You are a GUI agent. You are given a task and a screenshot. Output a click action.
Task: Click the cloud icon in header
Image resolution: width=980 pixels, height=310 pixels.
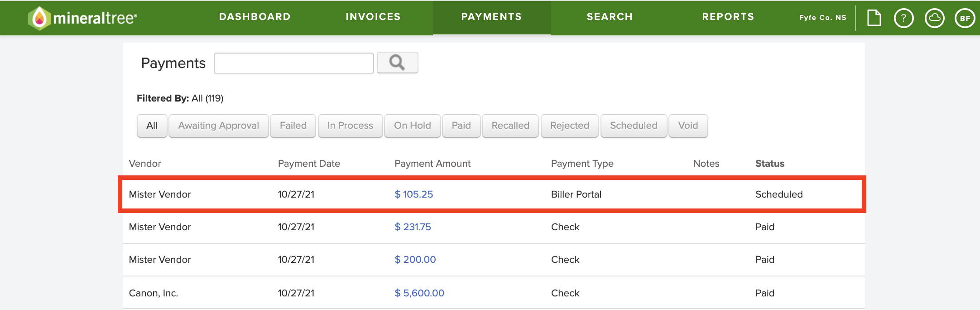(934, 18)
